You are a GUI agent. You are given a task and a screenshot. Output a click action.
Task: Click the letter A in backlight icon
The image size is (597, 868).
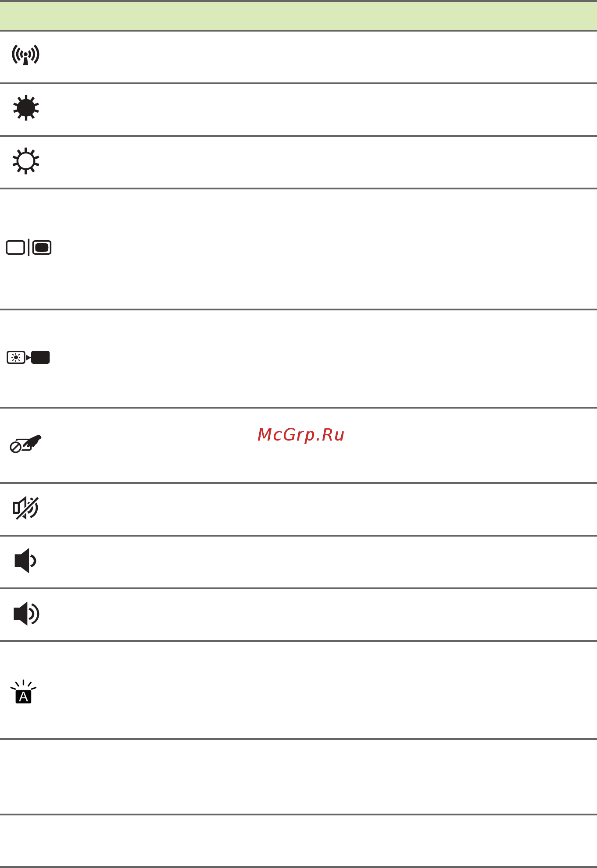point(24,697)
